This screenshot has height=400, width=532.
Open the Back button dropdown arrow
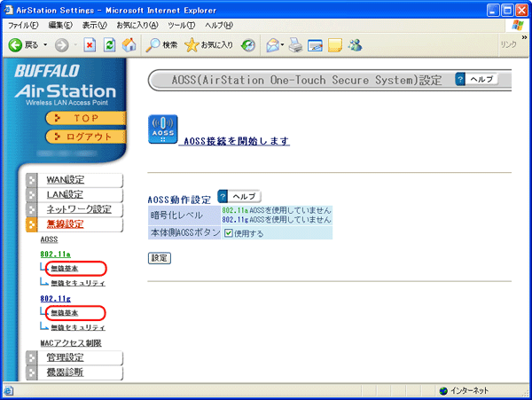pos(45,44)
